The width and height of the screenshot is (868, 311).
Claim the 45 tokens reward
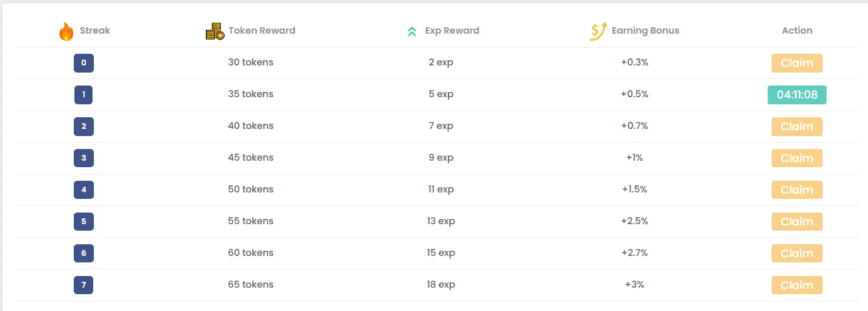coord(797,158)
